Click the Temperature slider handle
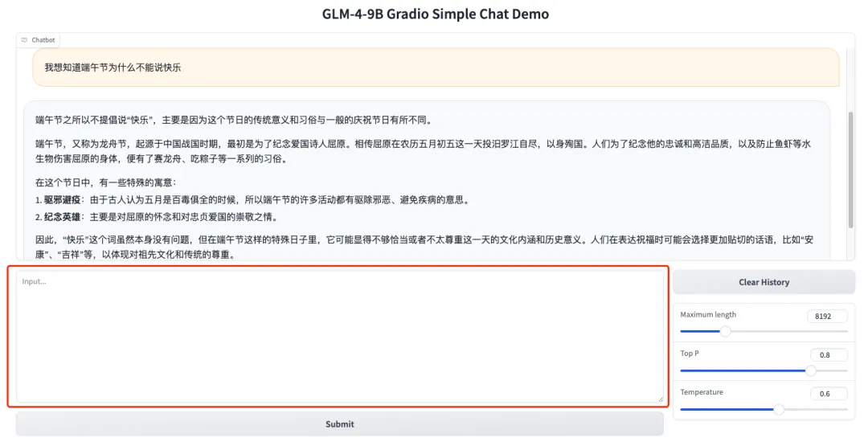The height and width of the screenshot is (446, 868). point(778,409)
